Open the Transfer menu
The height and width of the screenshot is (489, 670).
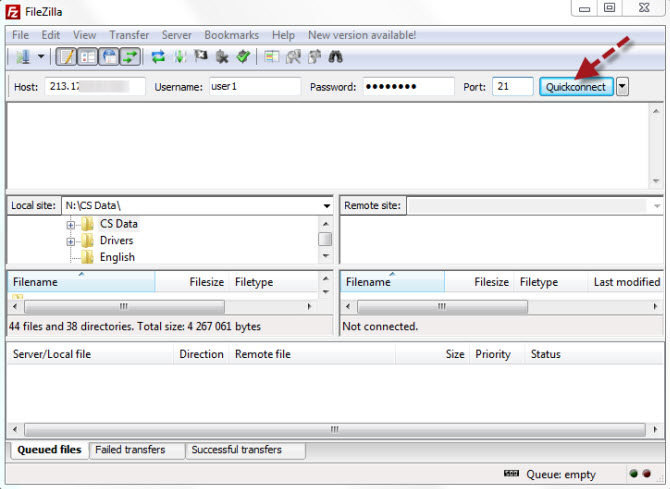pyautogui.click(x=129, y=35)
